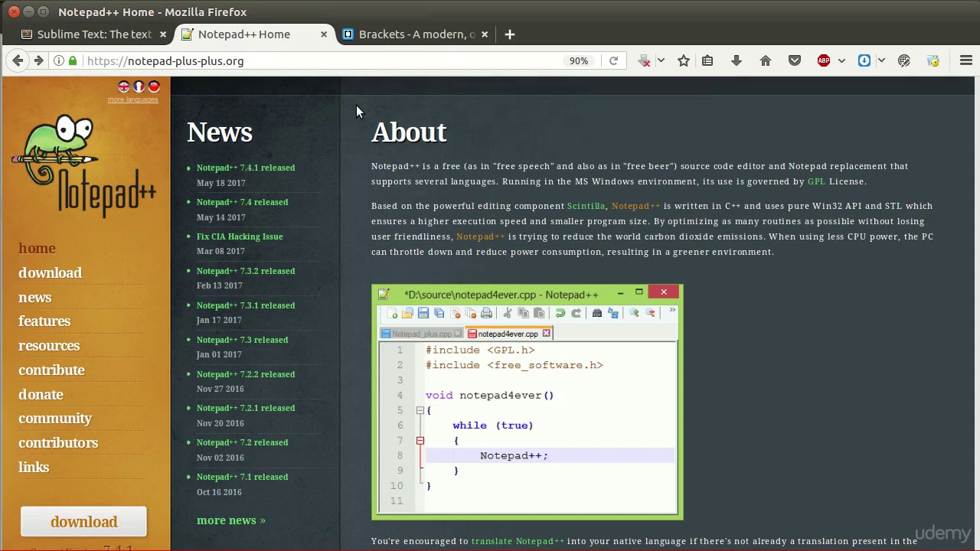The image size is (980, 551).
Task: Switch to the Sublime Text tab
Action: pyautogui.click(x=94, y=34)
